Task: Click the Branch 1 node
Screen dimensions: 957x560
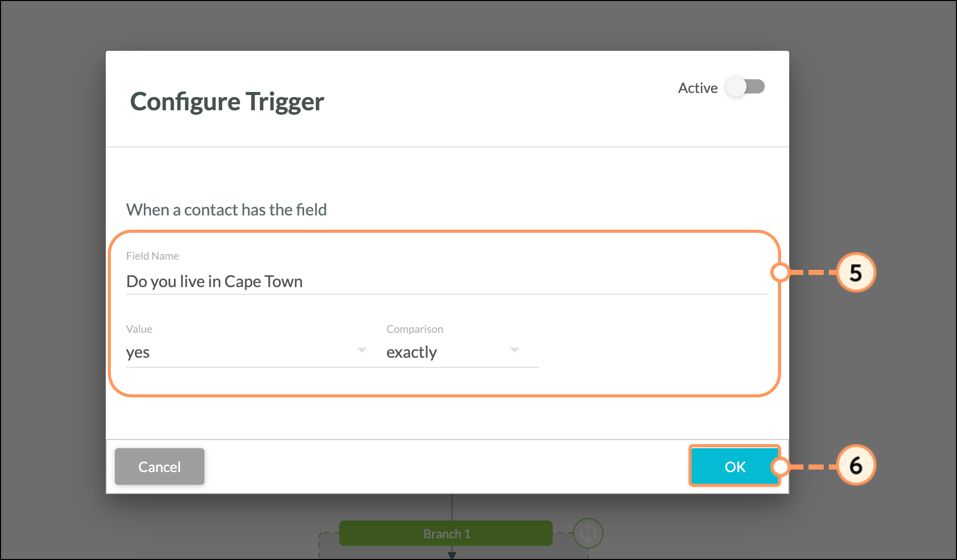Action: coord(446,534)
